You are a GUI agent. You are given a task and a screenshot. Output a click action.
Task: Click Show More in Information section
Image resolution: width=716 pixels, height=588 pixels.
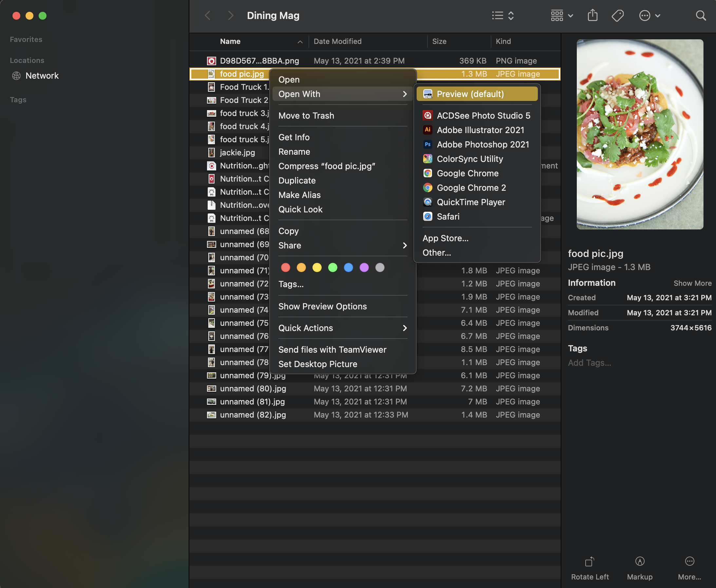coord(692,283)
